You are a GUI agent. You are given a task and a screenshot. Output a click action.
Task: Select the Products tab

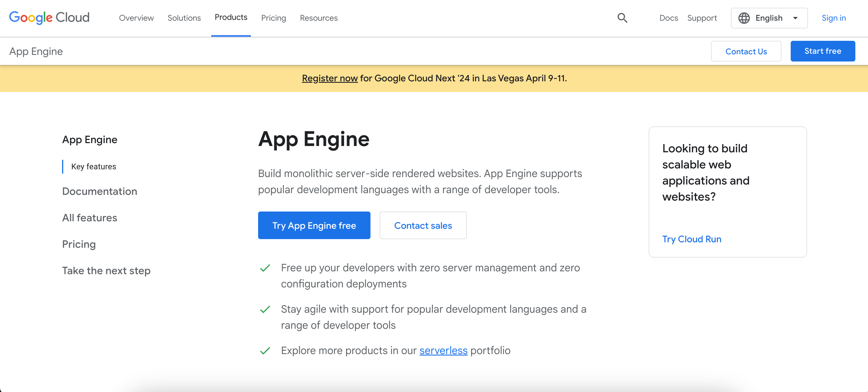pos(231,17)
